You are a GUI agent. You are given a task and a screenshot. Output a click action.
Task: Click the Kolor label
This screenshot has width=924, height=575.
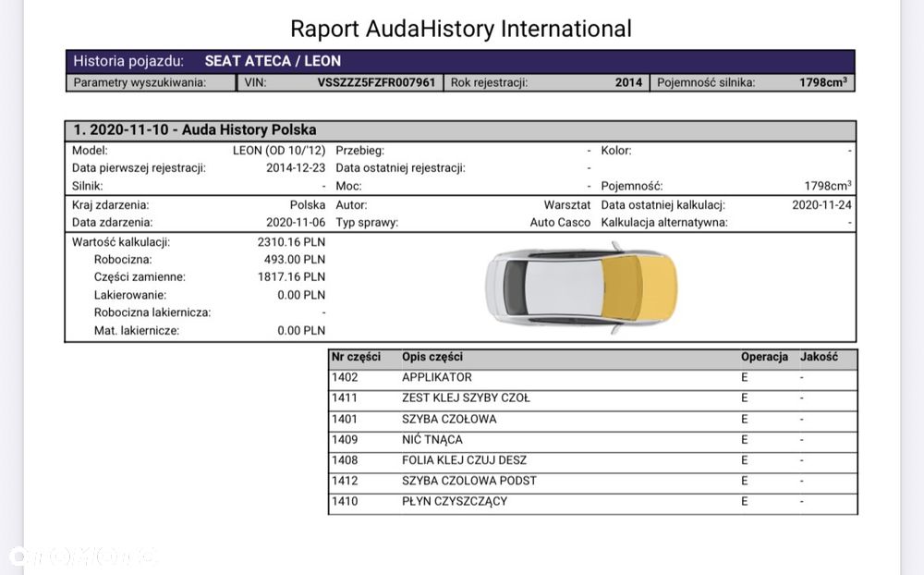(615, 151)
